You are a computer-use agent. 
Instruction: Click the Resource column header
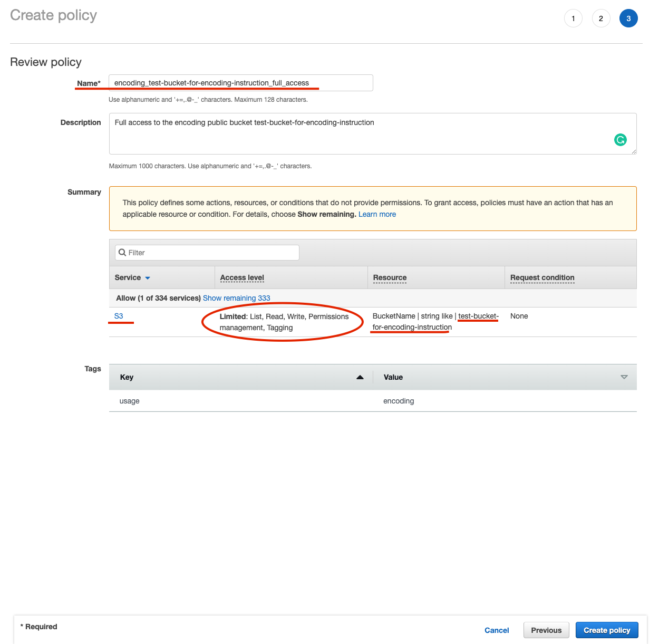pos(390,277)
